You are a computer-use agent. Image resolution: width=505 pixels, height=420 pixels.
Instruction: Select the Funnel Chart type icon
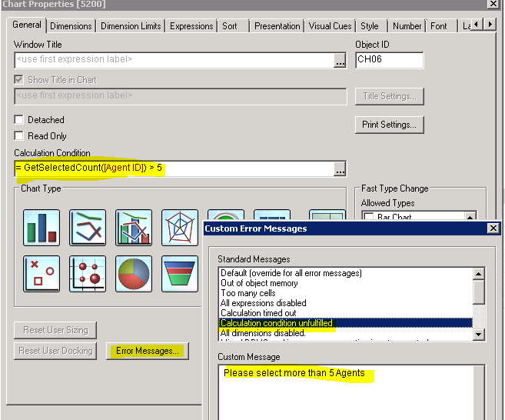pyautogui.click(x=180, y=274)
